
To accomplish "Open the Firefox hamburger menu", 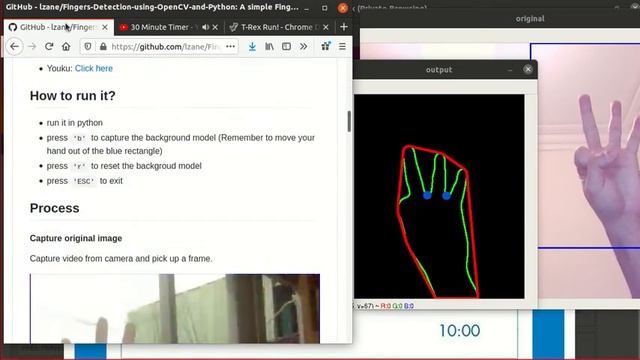I will pos(342,47).
